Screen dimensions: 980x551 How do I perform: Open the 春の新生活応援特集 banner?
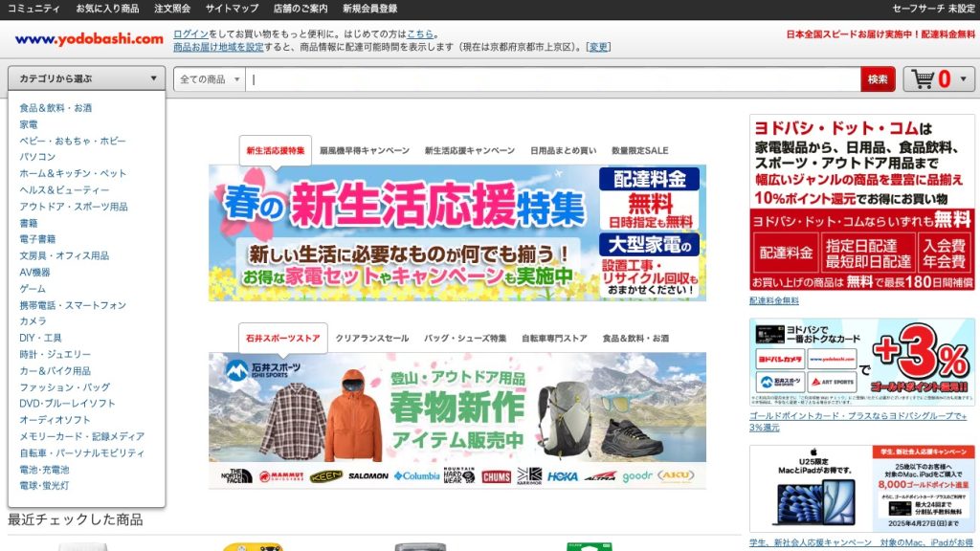(457, 233)
